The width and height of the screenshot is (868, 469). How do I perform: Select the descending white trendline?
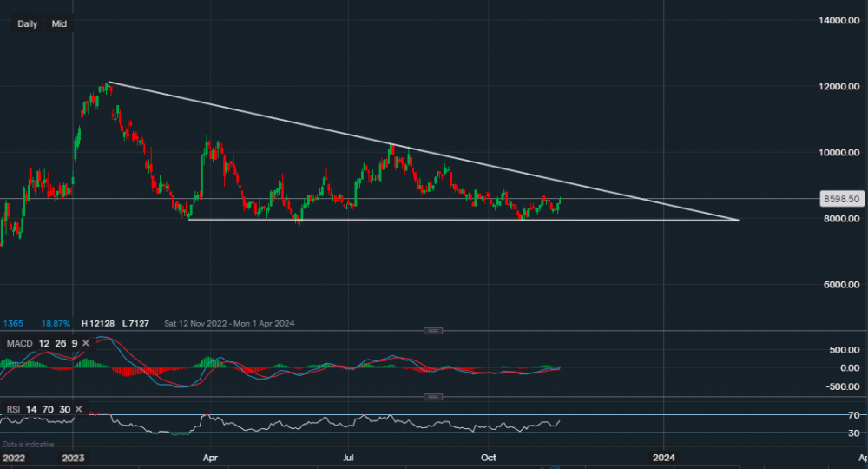[x=434, y=158]
